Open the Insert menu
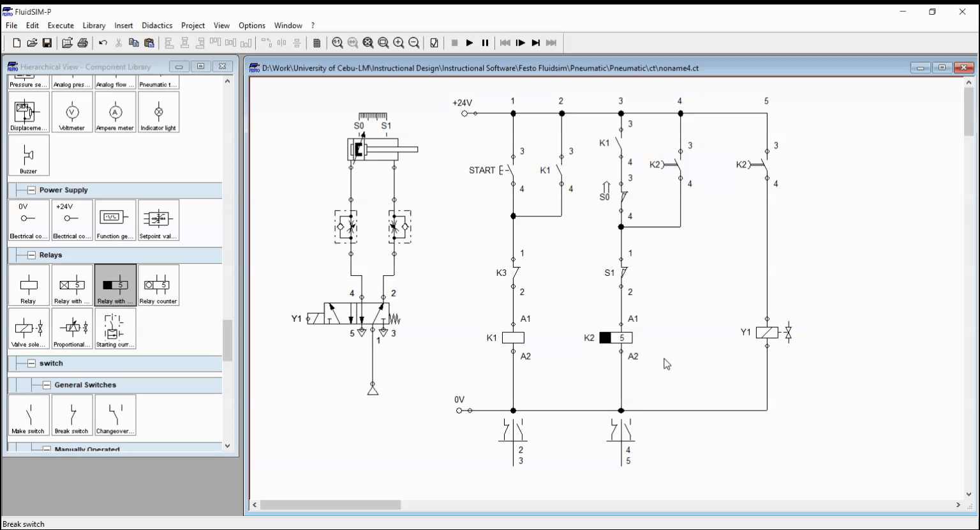The height and width of the screenshot is (530, 980). 124,26
